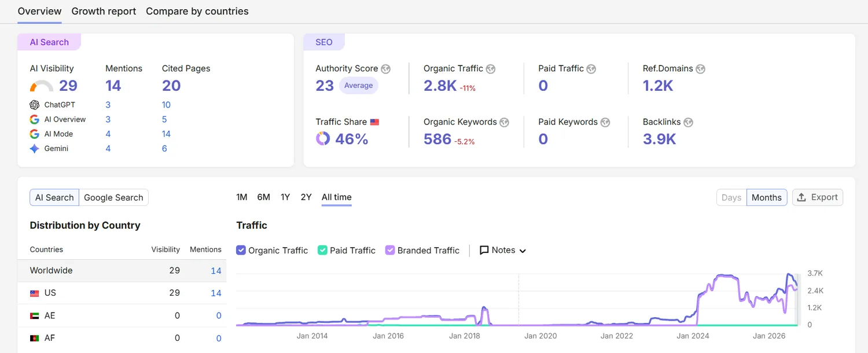This screenshot has width=868, height=353.
Task: Click the Notes speech bubble icon
Action: coord(484,251)
